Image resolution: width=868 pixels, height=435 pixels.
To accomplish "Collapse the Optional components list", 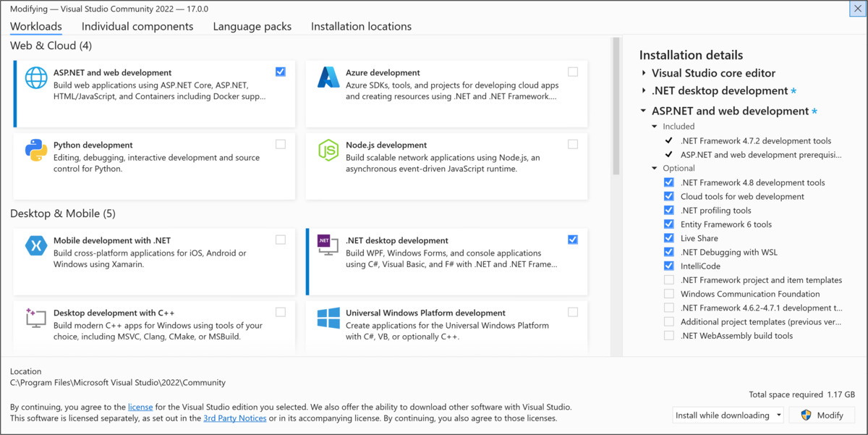I will 654,168.
